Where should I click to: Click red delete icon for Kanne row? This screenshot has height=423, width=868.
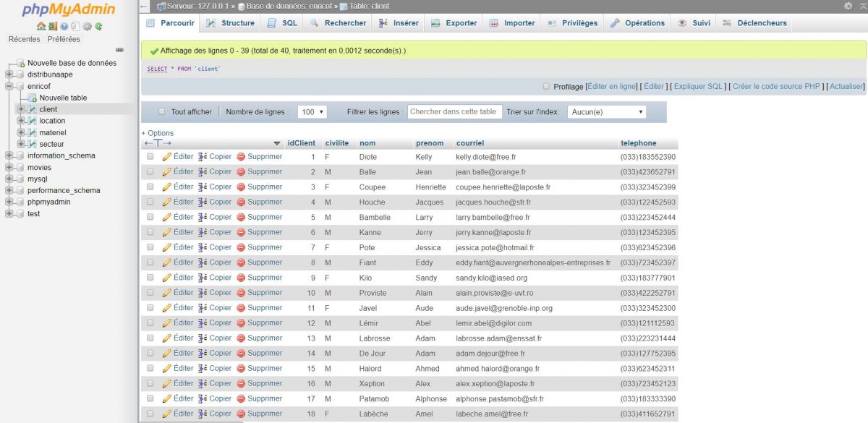241,232
